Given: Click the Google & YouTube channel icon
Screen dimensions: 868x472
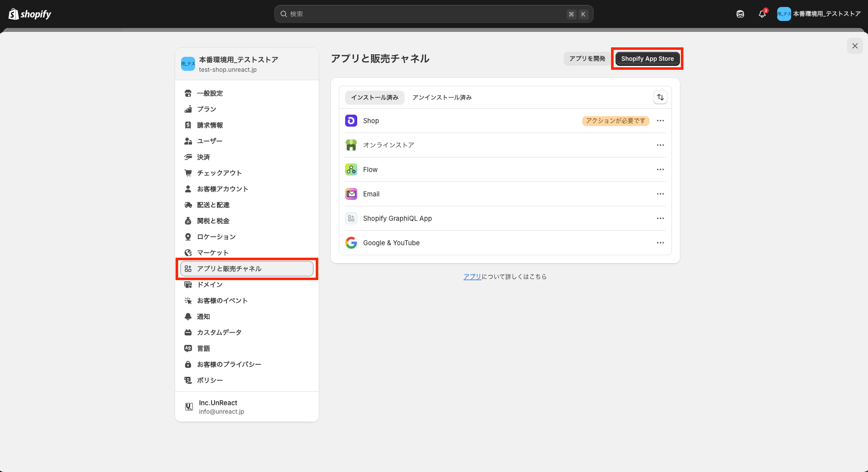Looking at the screenshot, I should pos(351,243).
